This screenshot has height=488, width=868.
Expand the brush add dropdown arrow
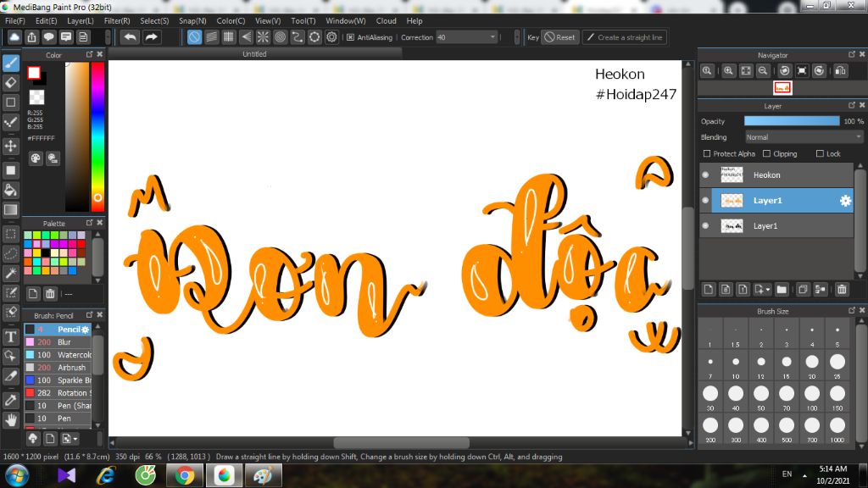click(75, 439)
